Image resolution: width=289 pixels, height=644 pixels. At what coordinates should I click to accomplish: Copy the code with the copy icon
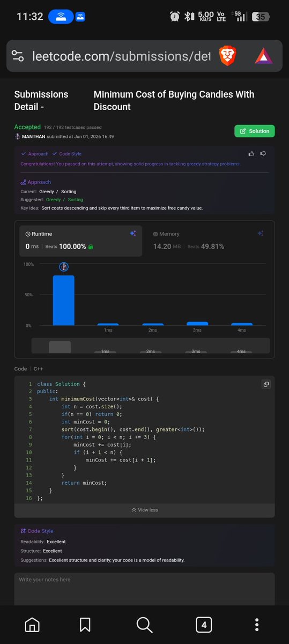(266, 384)
